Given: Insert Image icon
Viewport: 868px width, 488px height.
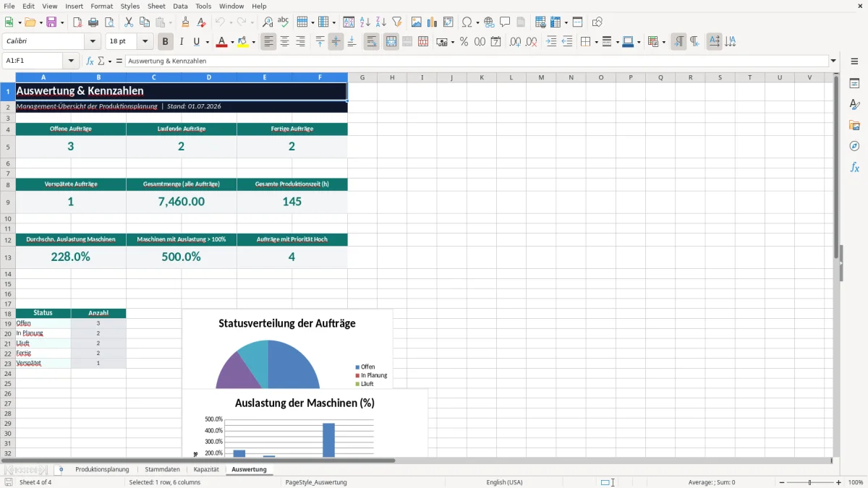Looking at the screenshot, I should pyautogui.click(x=417, y=22).
